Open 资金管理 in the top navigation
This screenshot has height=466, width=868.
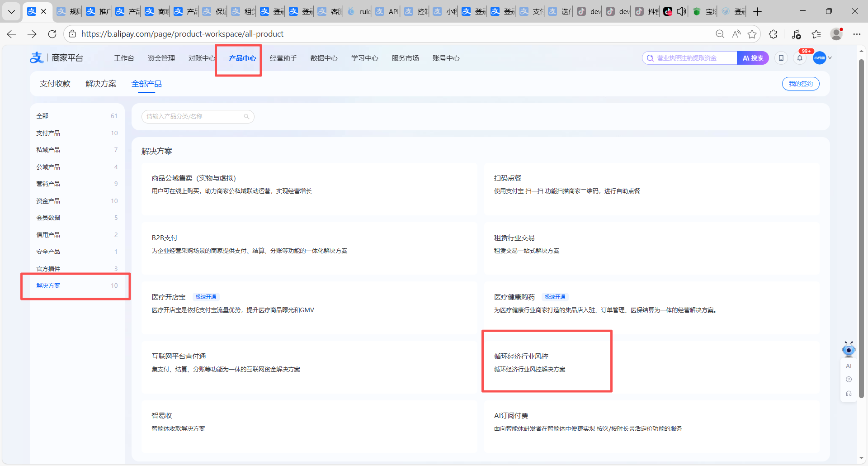161,58
